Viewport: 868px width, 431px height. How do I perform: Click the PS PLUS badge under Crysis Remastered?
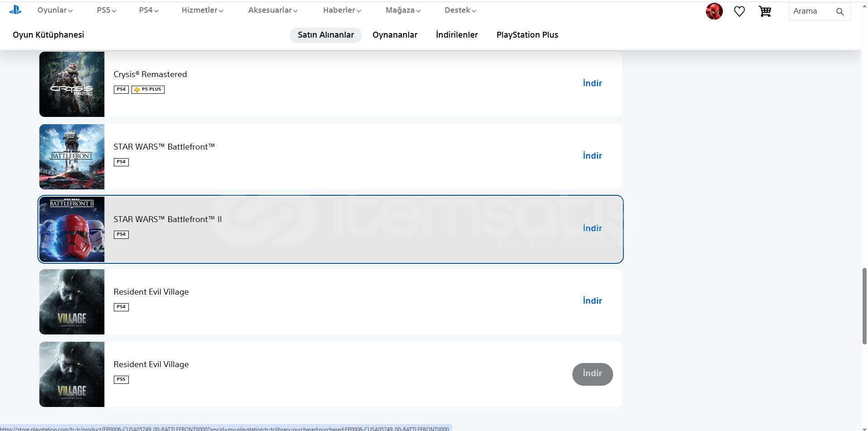pyautogui.click(x=148, y=90)
